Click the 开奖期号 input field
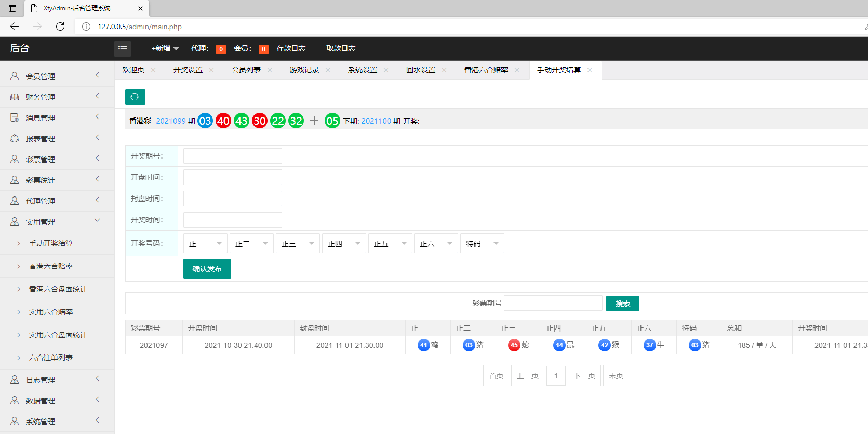 tap(233, 156)
